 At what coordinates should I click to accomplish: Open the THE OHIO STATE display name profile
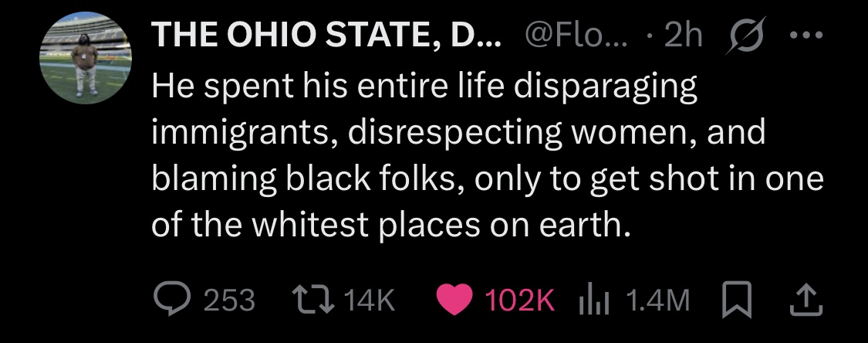point(326,36)
